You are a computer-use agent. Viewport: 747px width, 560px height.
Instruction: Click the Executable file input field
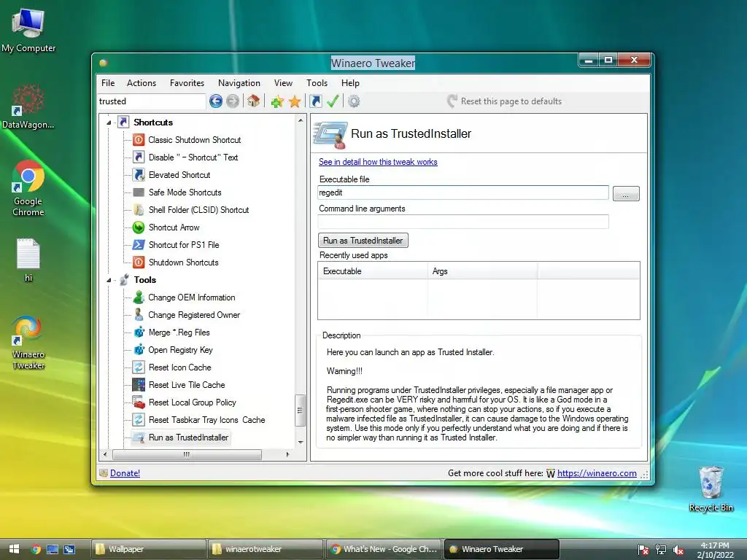click(463, 192)
